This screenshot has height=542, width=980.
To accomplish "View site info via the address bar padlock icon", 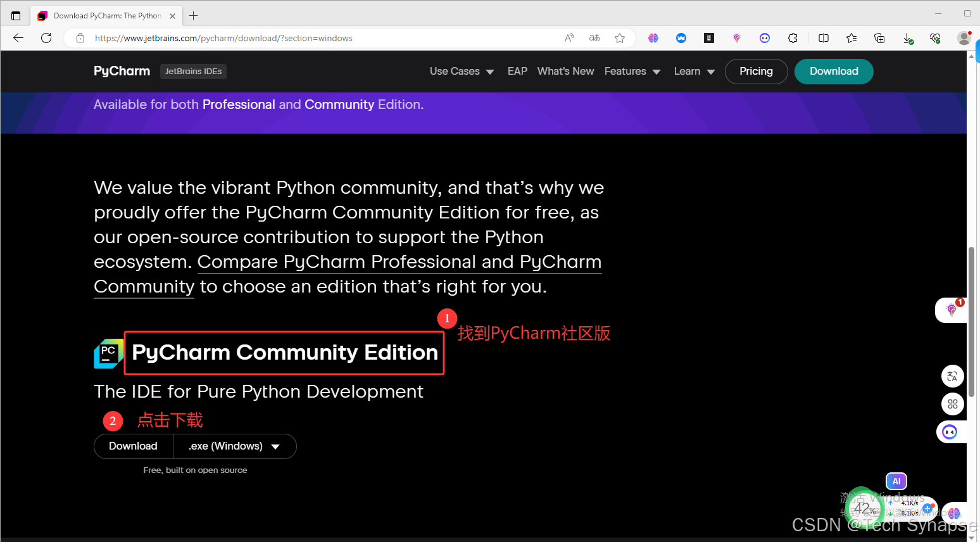I will (x=80, y=38).
